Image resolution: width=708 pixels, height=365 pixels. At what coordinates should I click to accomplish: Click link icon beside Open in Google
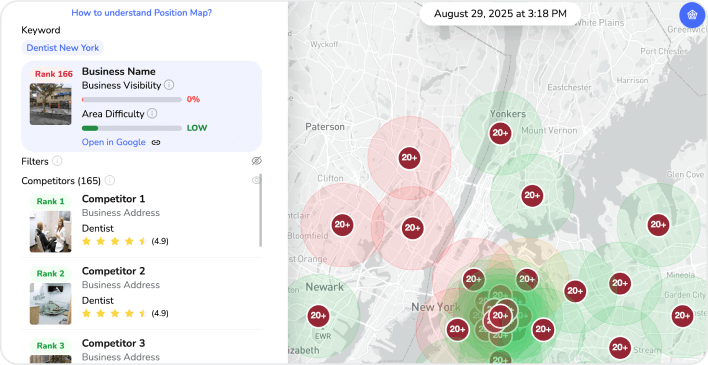coord(156,142)
